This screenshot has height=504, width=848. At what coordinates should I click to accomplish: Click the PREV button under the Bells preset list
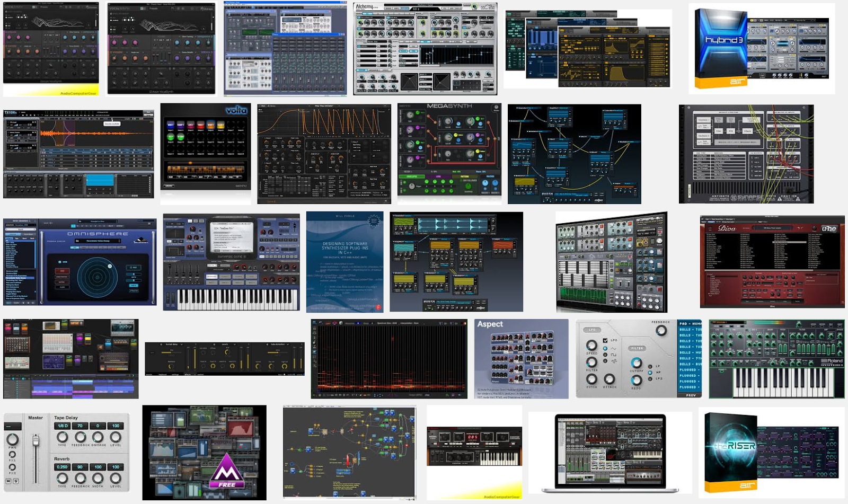691,394
